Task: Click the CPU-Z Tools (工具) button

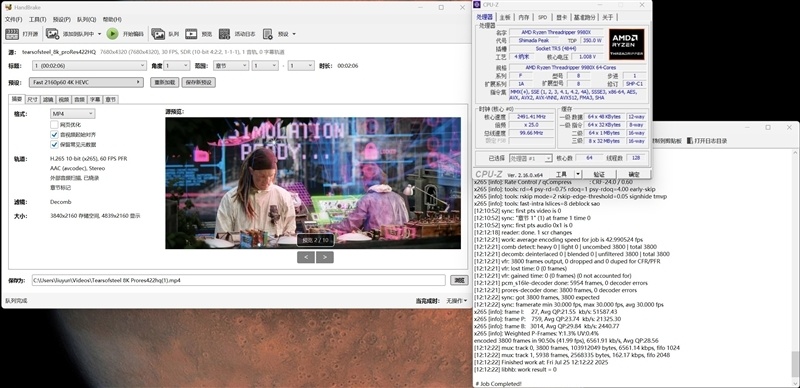Action: click(562, 174)
